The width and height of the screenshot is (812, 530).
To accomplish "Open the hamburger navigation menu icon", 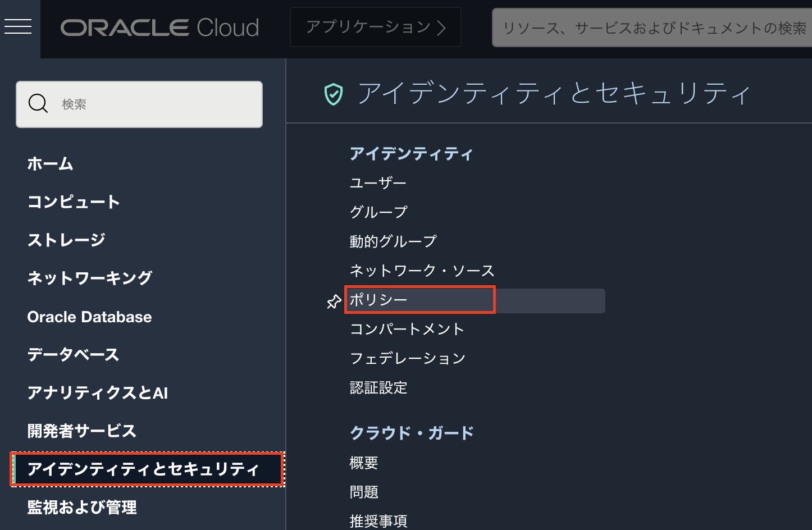I will (18, 26).
